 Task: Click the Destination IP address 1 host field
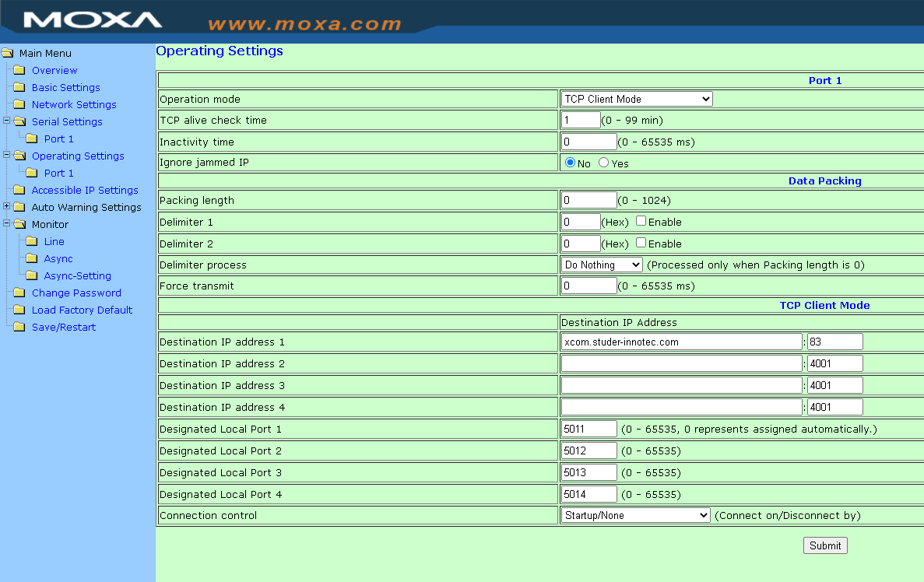681,342
